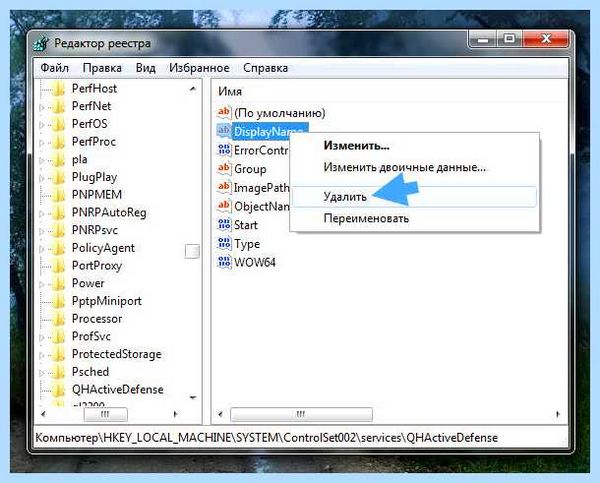Click the PerfProc folder icon

point(59,142)
